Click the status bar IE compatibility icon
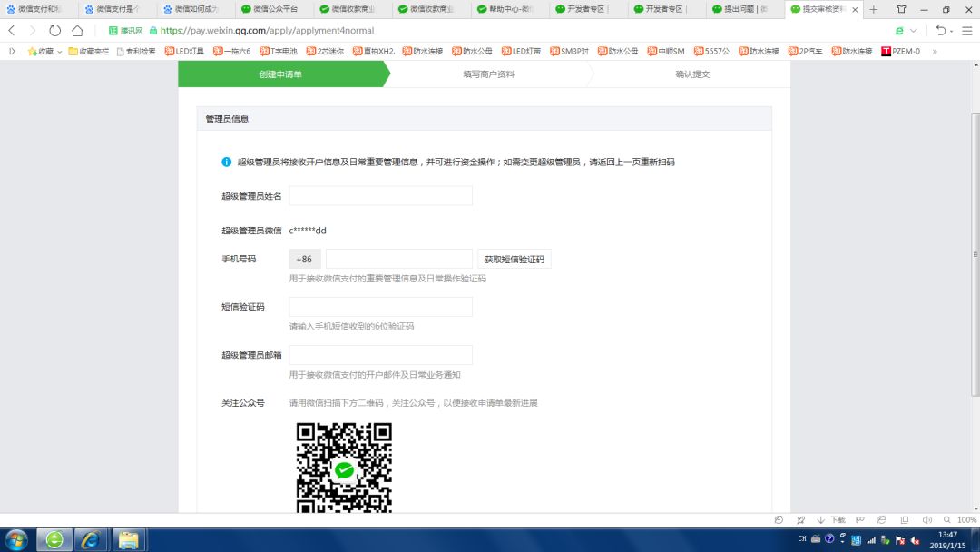980x552 pixels. pos(881,520)
